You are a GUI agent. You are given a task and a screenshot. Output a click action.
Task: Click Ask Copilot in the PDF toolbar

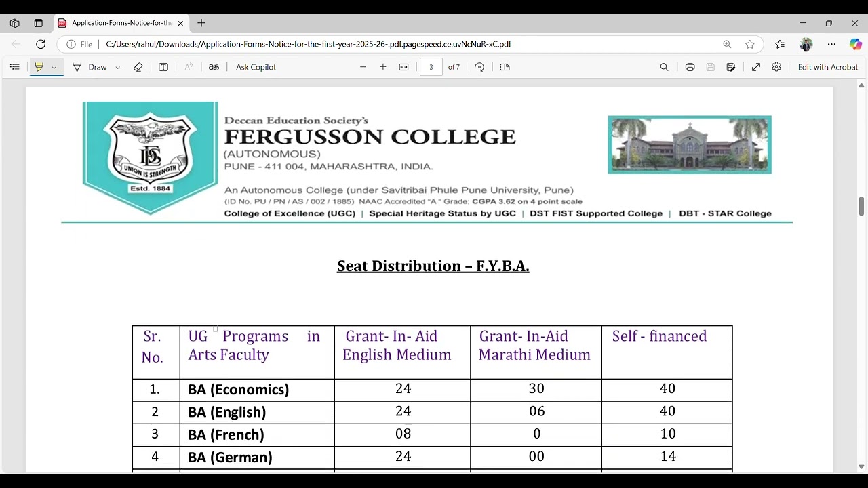256,67
